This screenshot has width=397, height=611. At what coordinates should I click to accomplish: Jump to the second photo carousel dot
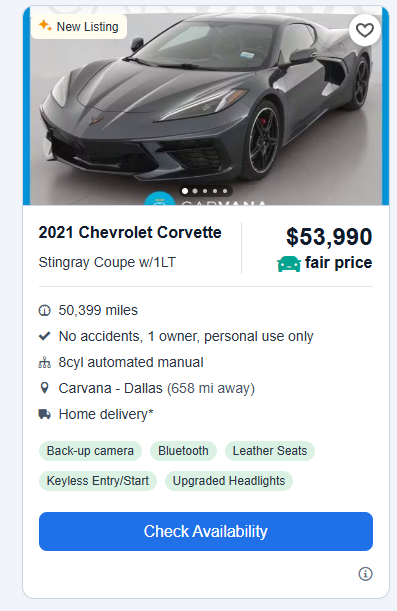click(195, 191)
